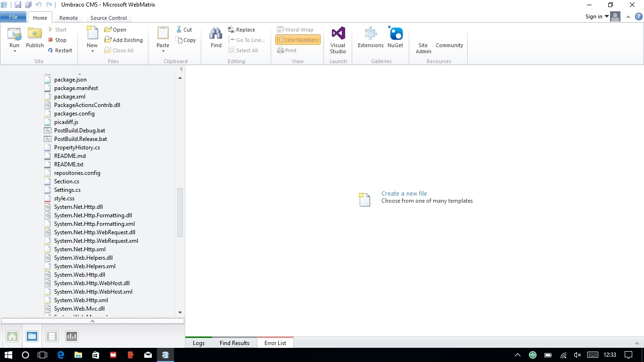Select PackageActionsContrib.dll file
The width and height of the screenshot is (644, 362).
[x=87, y=105]
